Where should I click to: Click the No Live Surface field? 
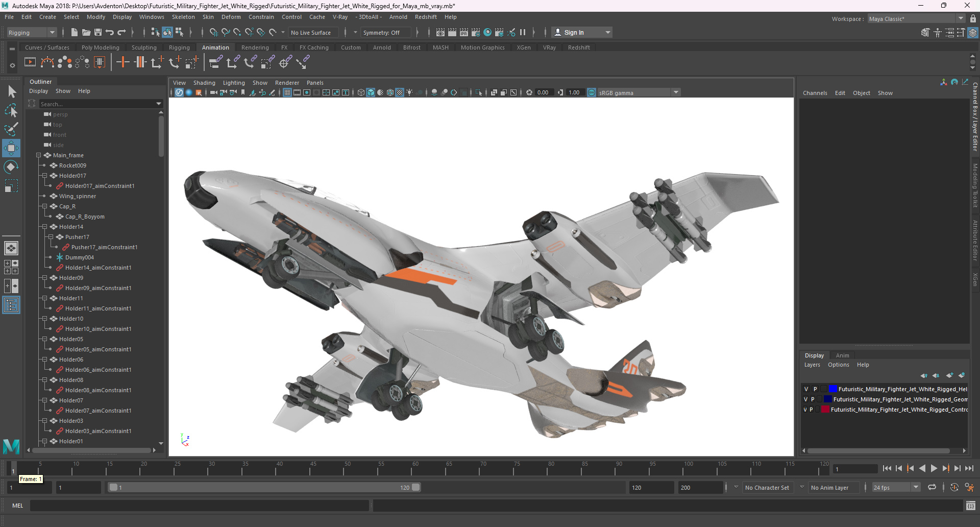click(x=312, y=32)
